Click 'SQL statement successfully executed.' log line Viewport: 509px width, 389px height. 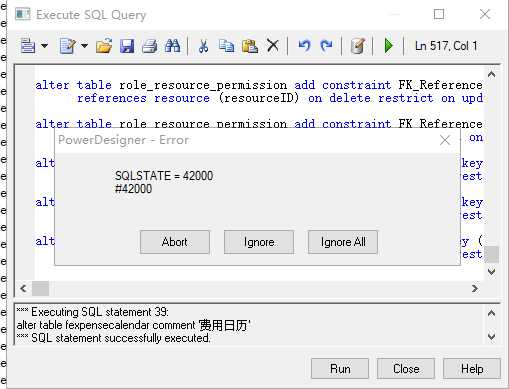point(114,338)
